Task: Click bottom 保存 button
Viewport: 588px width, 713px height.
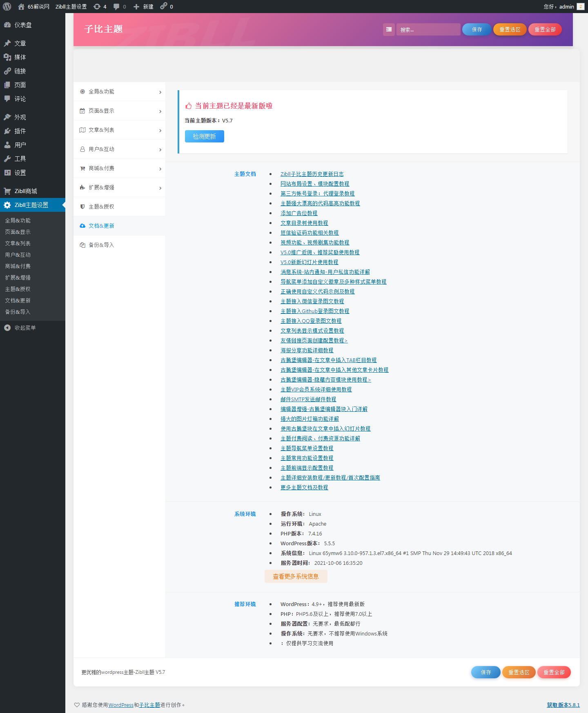Action: (x=486, y=672)
